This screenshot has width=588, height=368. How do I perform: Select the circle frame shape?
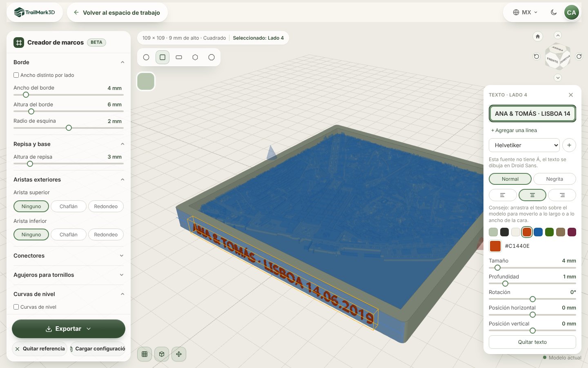[x=146, y=57]
